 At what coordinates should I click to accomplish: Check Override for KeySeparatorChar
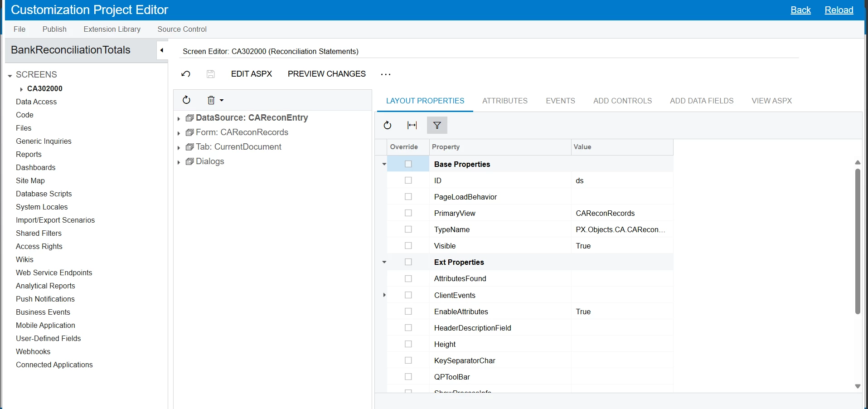408,360
